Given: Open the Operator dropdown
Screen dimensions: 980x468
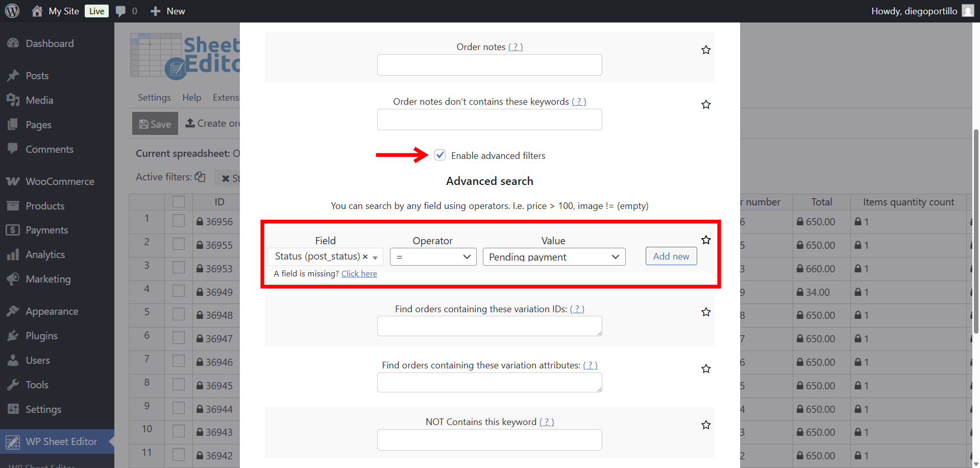Looking at the screenshot, I should click(433, 257).
